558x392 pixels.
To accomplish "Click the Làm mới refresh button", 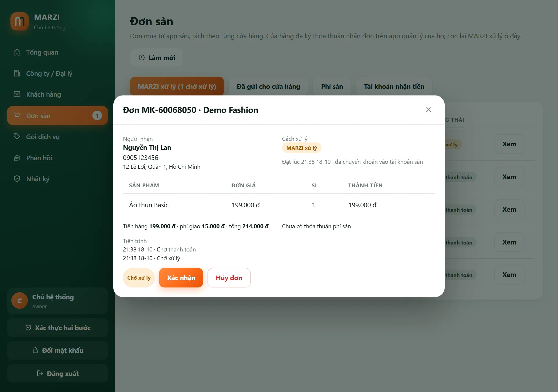I will [157, 58].
